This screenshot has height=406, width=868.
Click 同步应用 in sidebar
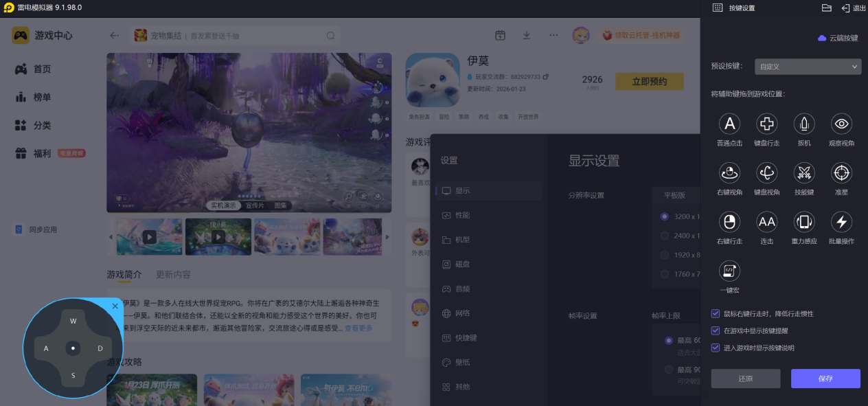[x=36, y=229]
